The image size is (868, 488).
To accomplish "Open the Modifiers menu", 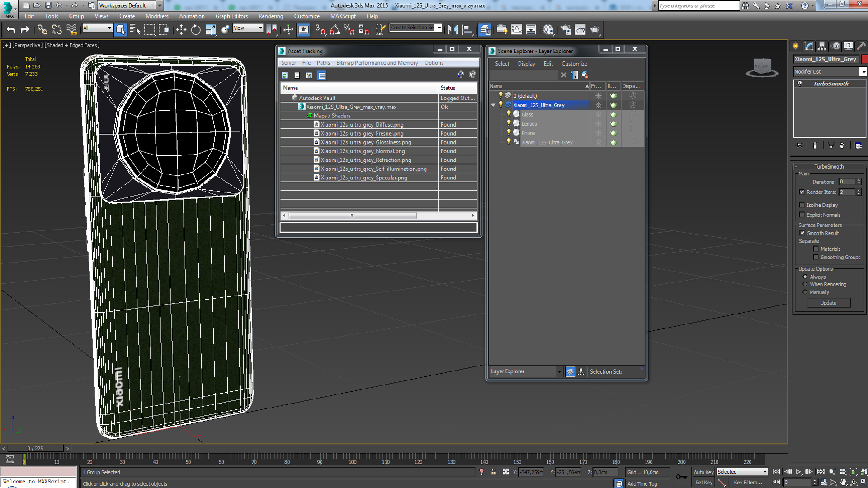I will (x=157, y=16).
